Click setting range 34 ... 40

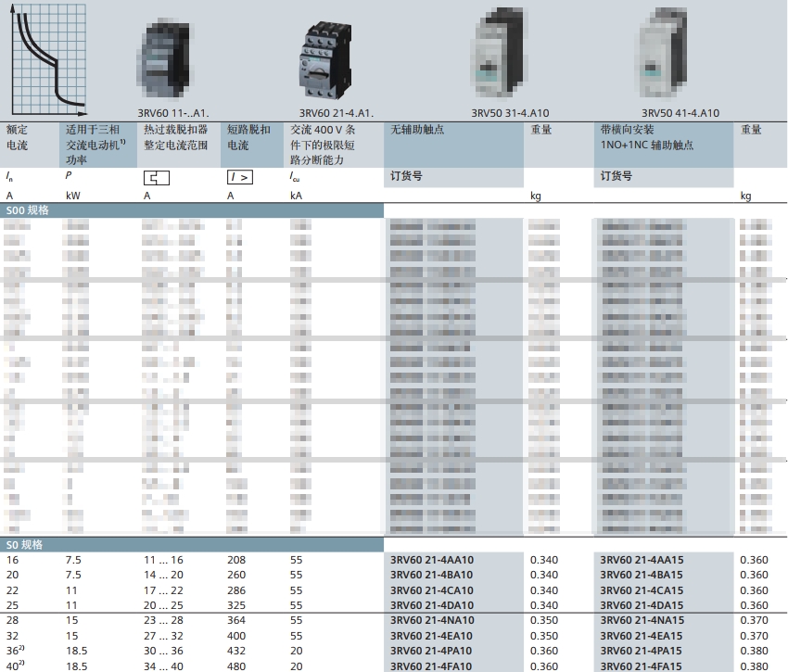tap(163, 666)
